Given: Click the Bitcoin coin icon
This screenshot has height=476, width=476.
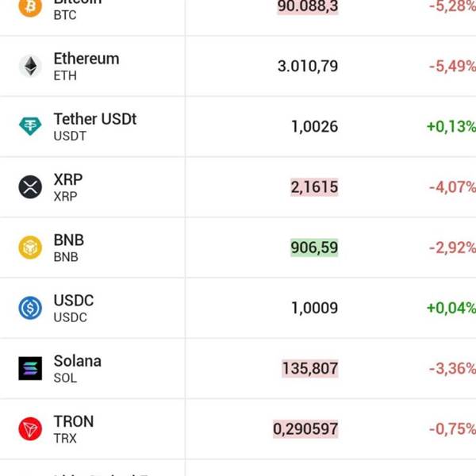Looking at the screenshot, I should coord(30,6).
